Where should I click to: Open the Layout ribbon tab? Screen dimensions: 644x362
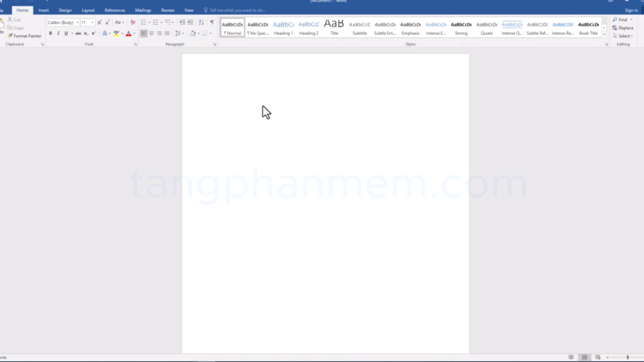coord(88,10)
